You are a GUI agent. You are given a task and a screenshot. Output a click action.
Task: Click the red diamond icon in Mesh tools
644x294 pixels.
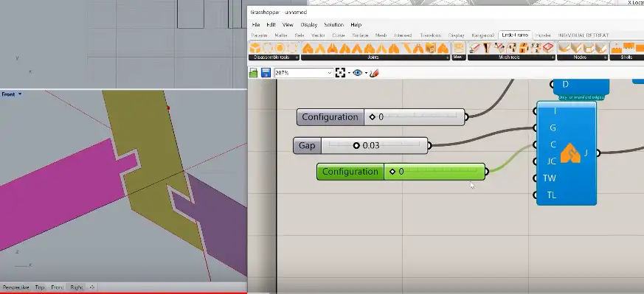pyautogui.click(x=548, y=48)
